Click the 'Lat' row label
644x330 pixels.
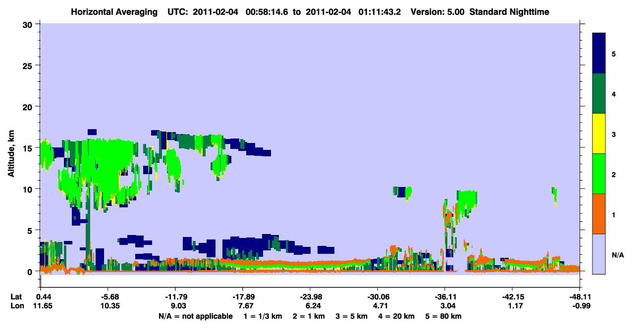pyautogui.click(x=16, y=297)
